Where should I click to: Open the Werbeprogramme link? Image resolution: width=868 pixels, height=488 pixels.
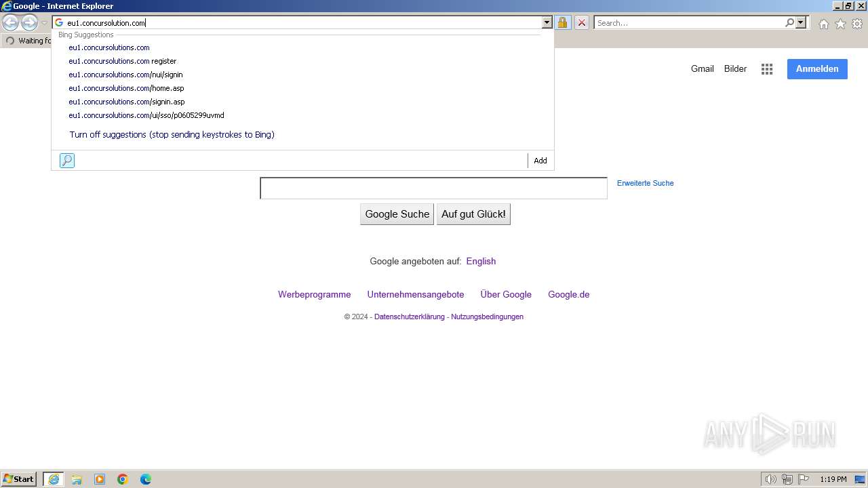click(315, 294)
